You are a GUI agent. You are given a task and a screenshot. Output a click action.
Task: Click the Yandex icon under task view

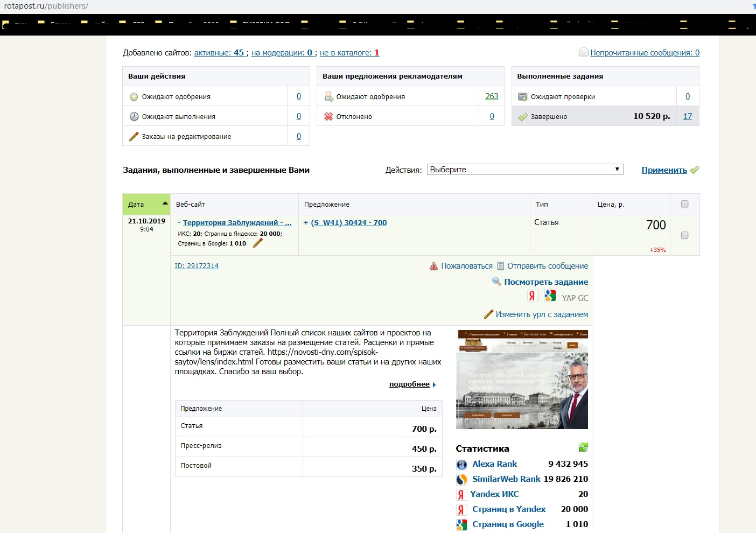pos(532,296)
